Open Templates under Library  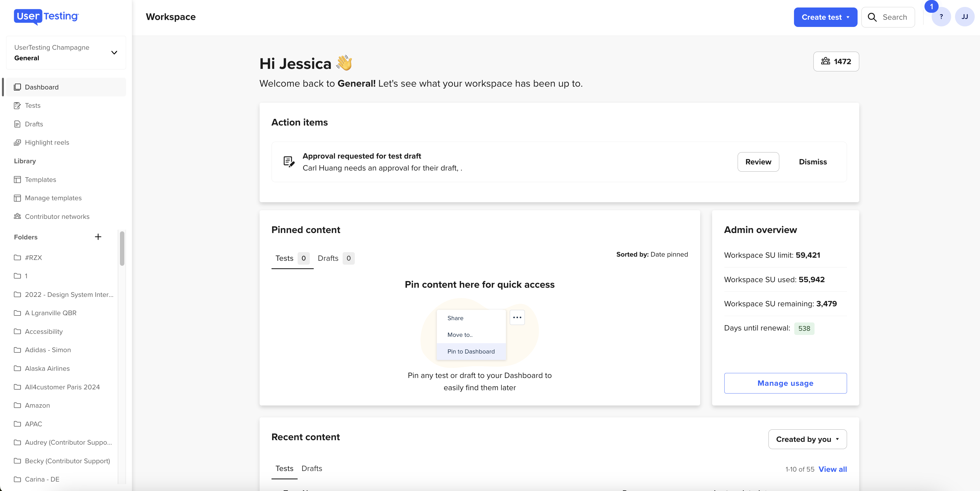[40, 179]
